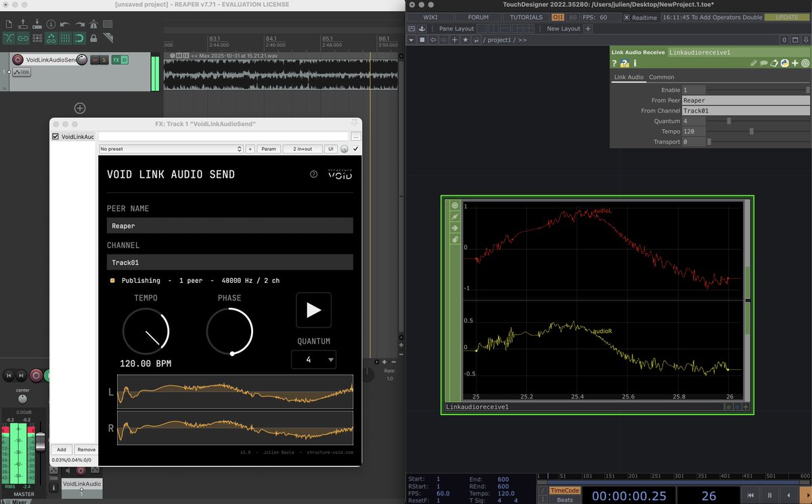Open the No preset dropdown in FX window
Viewport: 812px width, 504px height.
pyautogui.click(x=171, y=149)
